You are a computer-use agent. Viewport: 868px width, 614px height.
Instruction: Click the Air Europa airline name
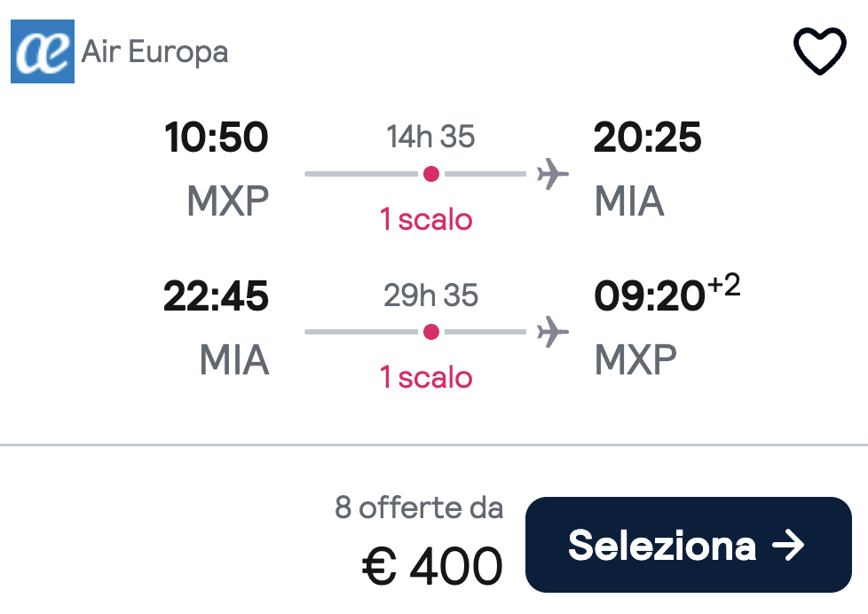pos(154,52)
